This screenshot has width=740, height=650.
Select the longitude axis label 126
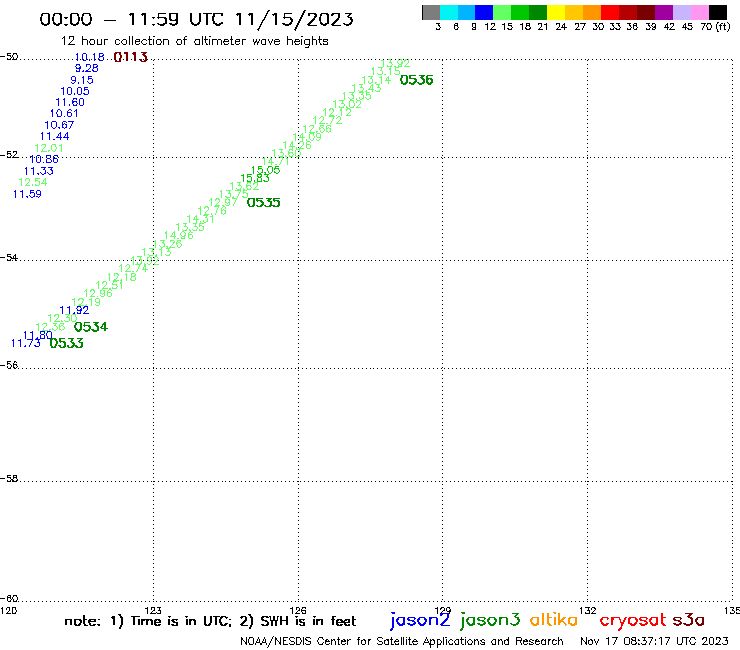pos(298,610)
